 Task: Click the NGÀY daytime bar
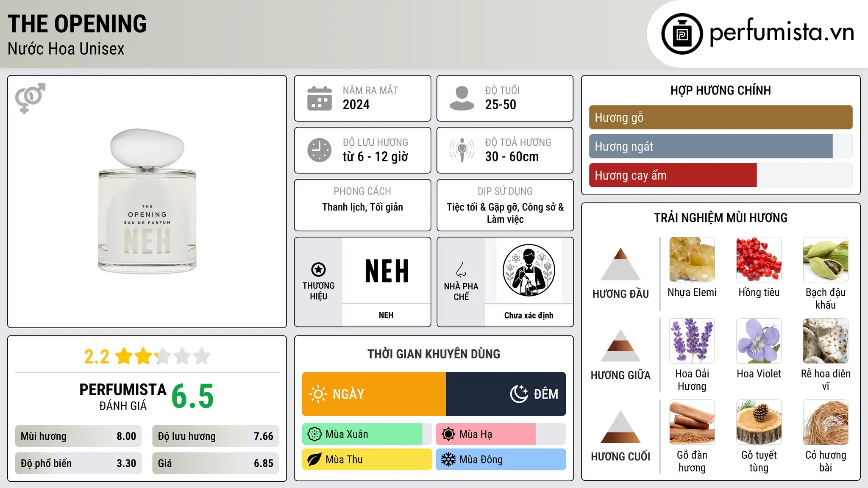[374, 394]
